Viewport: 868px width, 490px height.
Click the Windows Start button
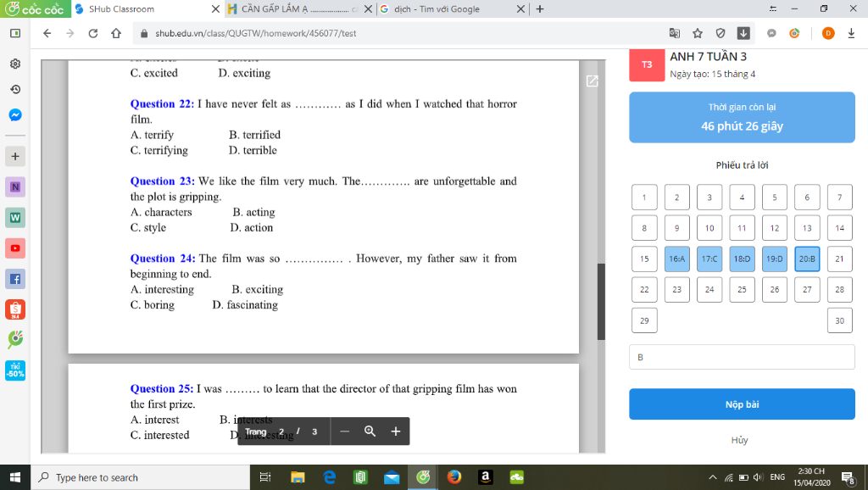[x=15, y=477]
